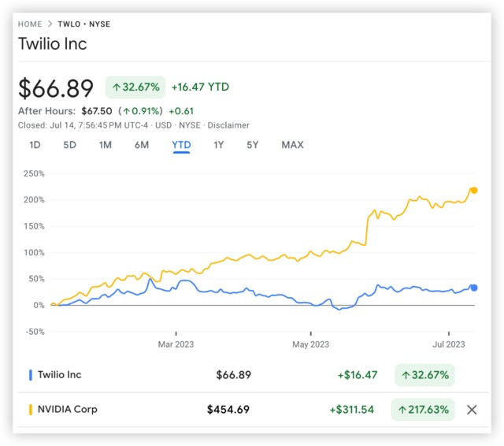The height and width of the screenshot is (446, 504).
Task: Show the MAX time range chart
Action: (292, 145)
